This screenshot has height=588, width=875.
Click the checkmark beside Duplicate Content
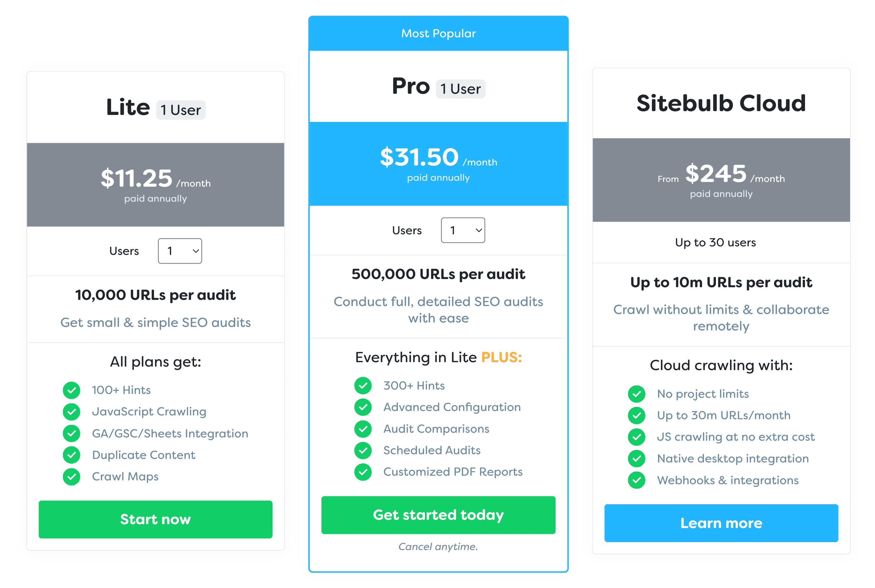point(71,455)
